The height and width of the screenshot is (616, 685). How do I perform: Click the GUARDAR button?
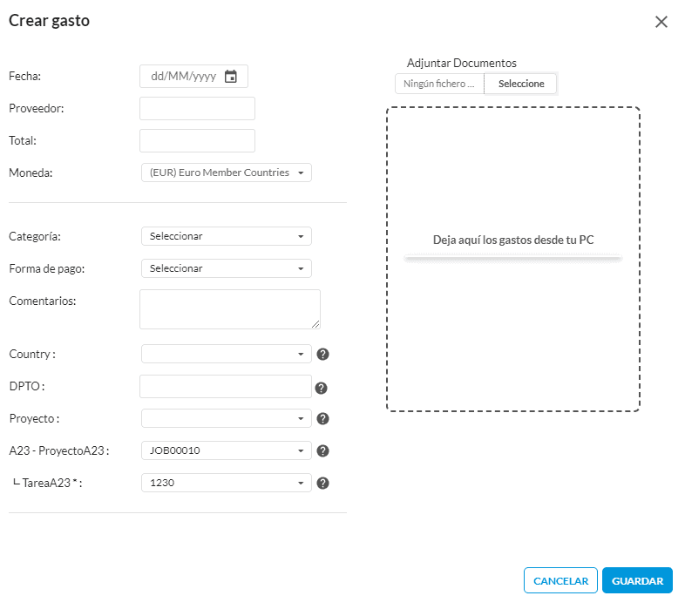pyautogui.click(x=637, y=580)
